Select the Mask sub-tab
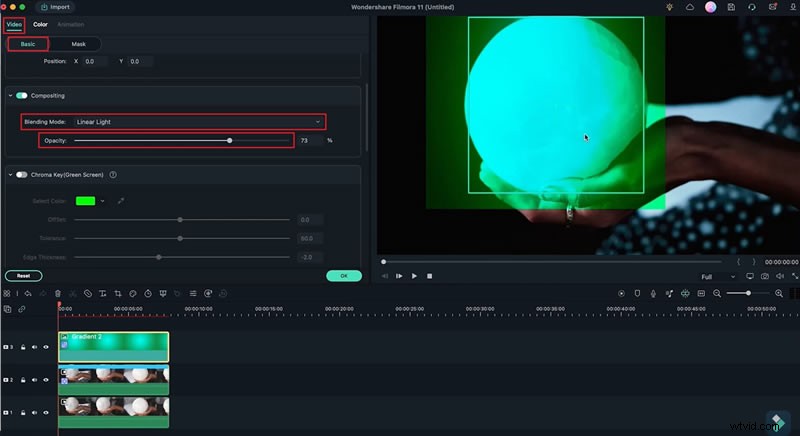The image size is (800, 436). point(78,44)
